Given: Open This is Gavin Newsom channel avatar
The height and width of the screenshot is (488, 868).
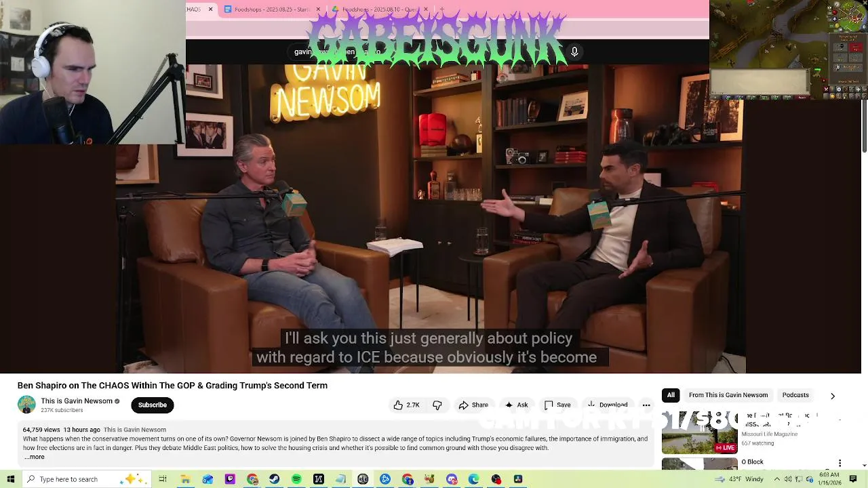Looking at the screenshot, I should click(x=26, y=405).
